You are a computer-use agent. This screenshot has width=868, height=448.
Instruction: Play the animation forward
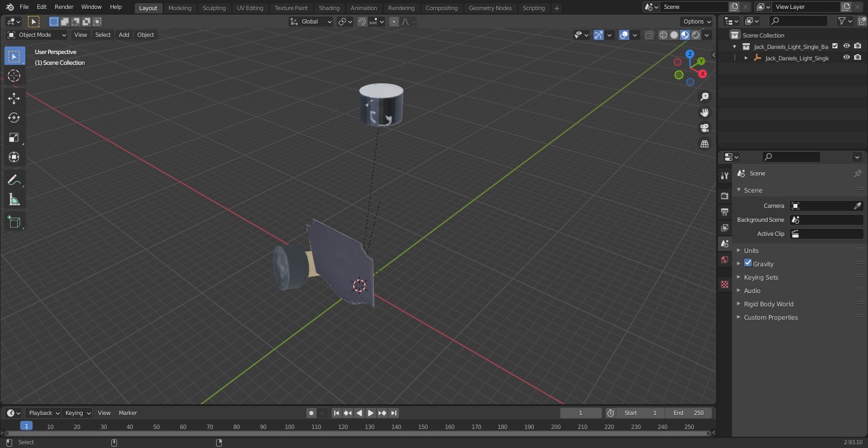pyautogui.click(x=370, y=413)
